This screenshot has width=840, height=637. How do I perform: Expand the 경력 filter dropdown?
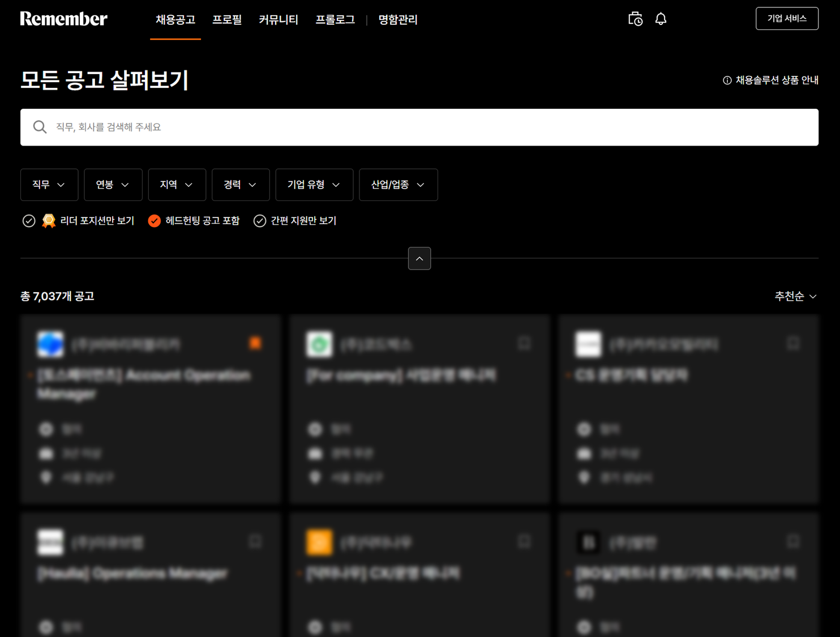point(241,185)
